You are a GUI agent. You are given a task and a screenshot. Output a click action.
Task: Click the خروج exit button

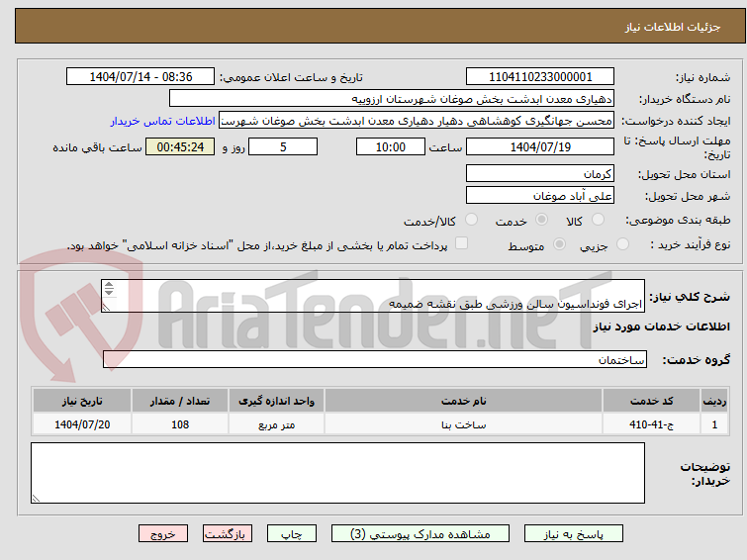point(163,534)
